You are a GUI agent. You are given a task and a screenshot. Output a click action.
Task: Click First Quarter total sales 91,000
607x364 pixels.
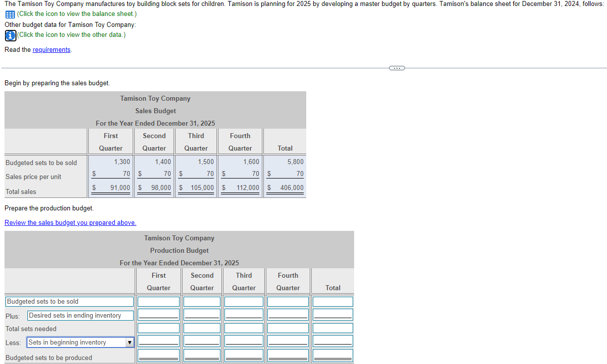120,187
